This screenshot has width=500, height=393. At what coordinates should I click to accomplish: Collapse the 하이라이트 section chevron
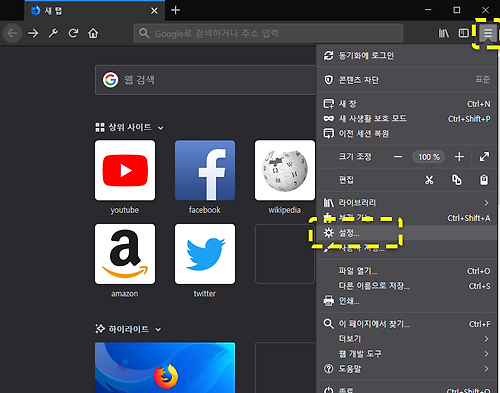[158, 330]
